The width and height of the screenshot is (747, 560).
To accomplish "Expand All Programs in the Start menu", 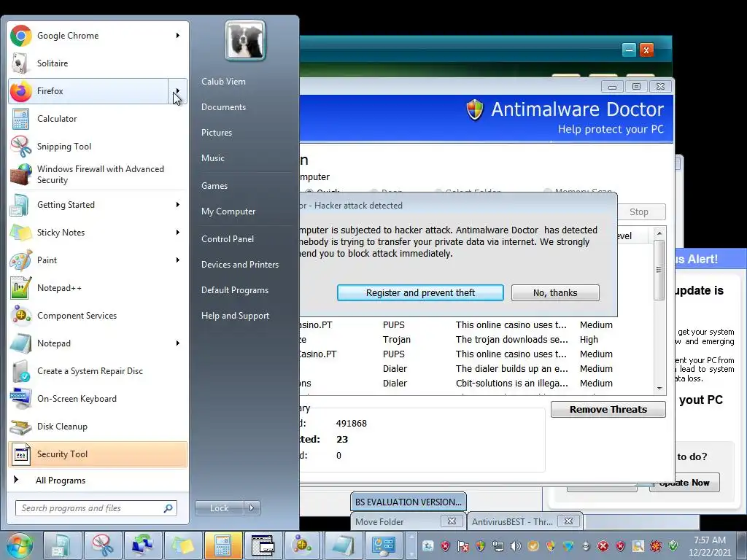I will pos(98,480).
